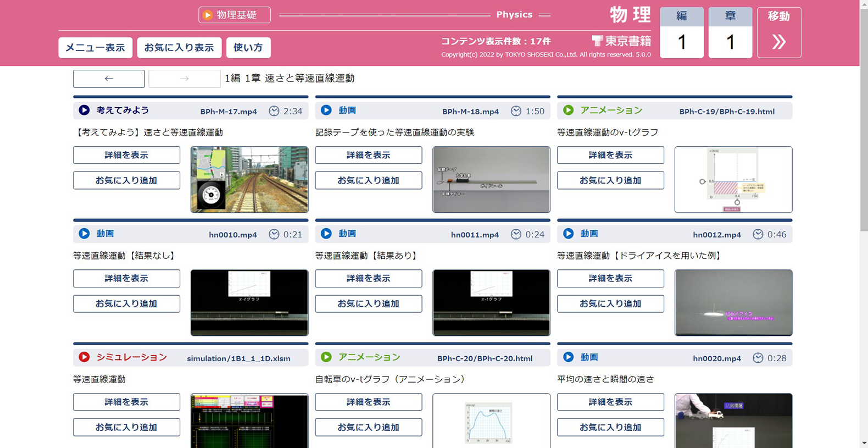The image size is (868, 448).
Task: Click the red シミュレーション play icon
Action: coord(84,357)
